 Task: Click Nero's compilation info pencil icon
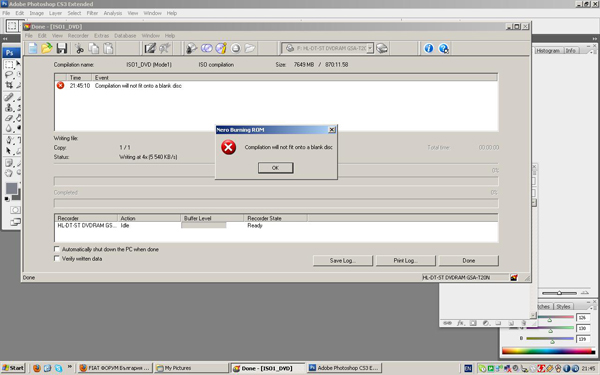click(x=150, y=48)
